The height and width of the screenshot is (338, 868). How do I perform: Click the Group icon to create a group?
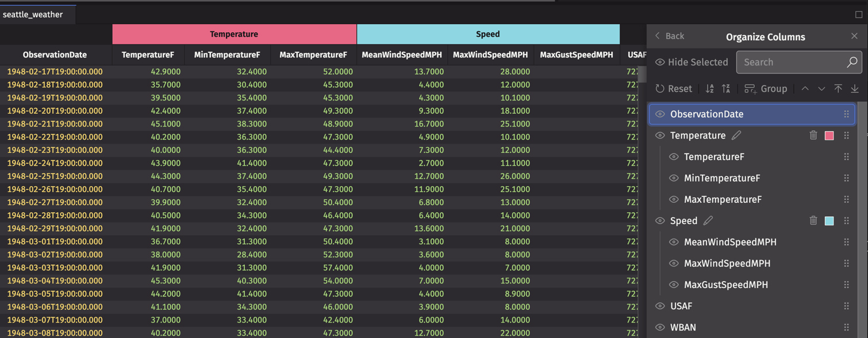(750, 89)
